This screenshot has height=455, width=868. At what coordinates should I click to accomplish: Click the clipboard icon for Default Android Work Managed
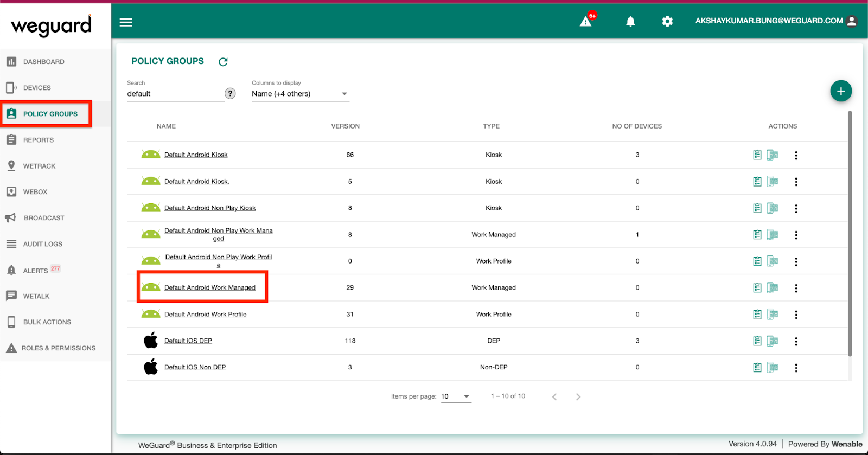tap(757, 288)
